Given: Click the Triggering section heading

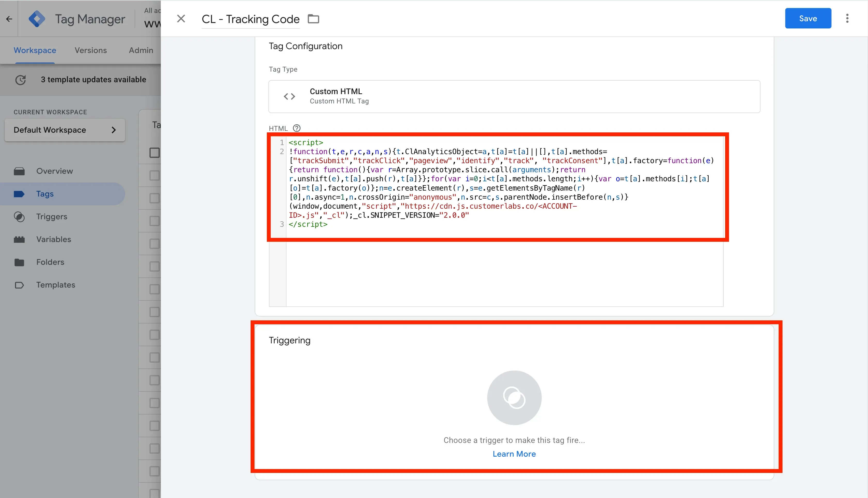Looking at the screenshot, I should click(289, 340).
